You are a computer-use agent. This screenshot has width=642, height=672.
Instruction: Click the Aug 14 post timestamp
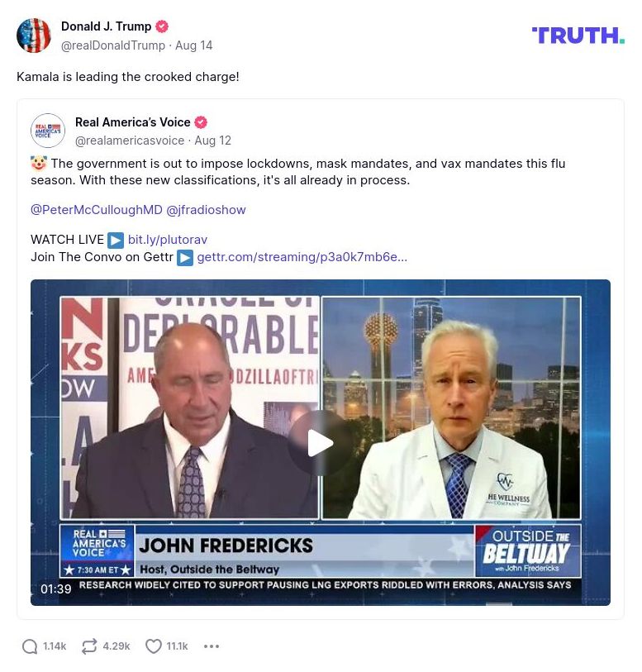(194, 45)
